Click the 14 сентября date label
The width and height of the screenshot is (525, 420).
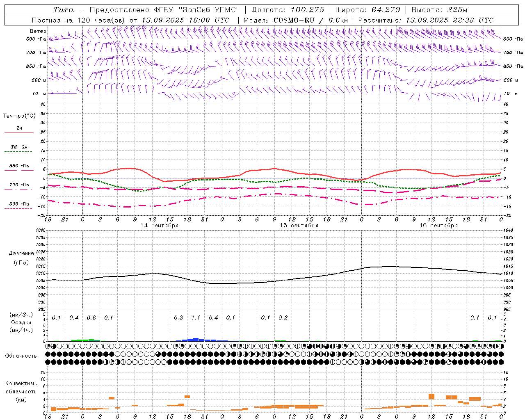click(x=160, y=226)
